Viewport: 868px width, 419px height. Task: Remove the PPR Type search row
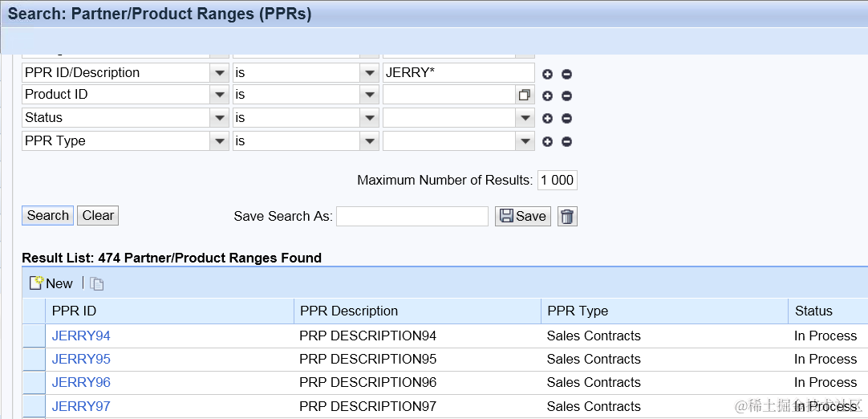coord(566,142)
